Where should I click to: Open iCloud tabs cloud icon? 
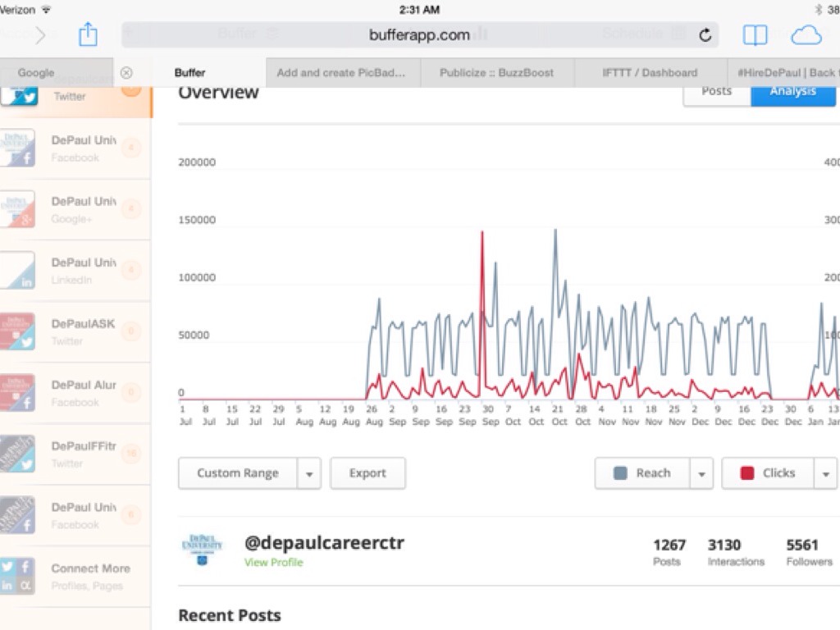pos(806,34)
